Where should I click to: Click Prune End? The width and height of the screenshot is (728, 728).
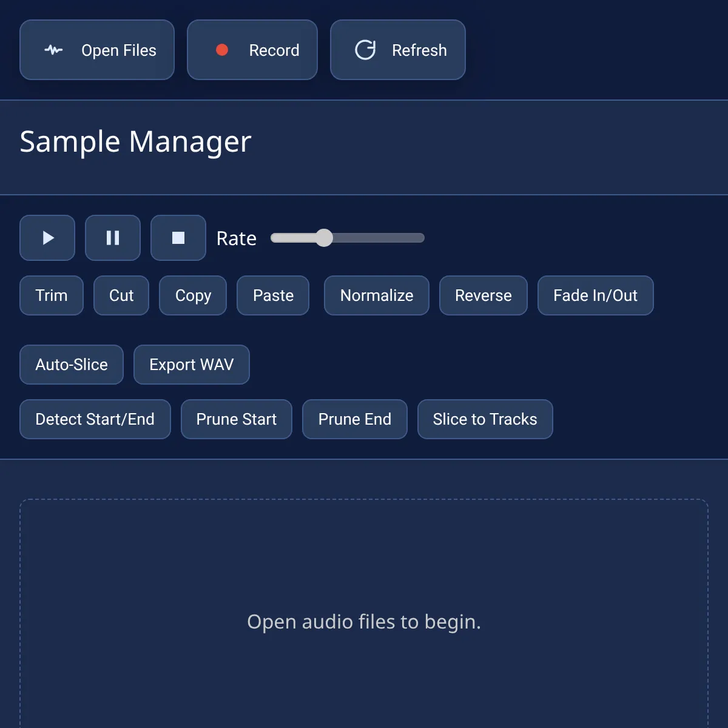click(x=355, y=419)
